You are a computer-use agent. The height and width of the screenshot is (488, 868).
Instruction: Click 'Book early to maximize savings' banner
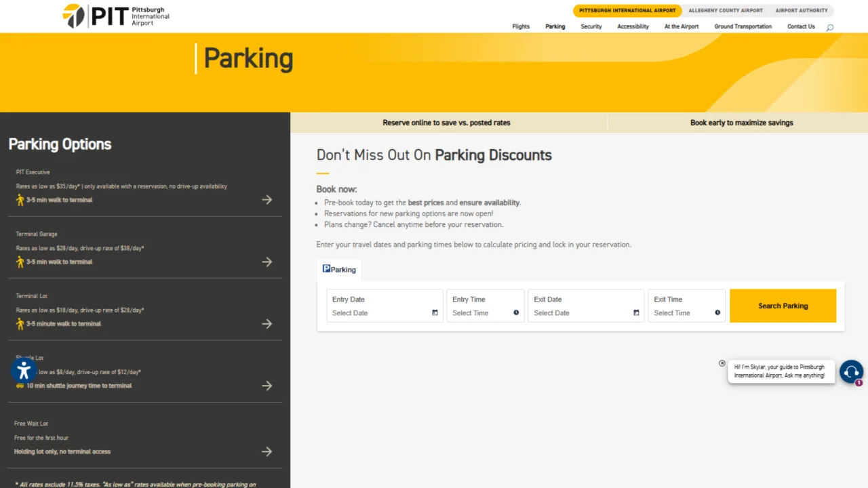click(x=741, y=123)
